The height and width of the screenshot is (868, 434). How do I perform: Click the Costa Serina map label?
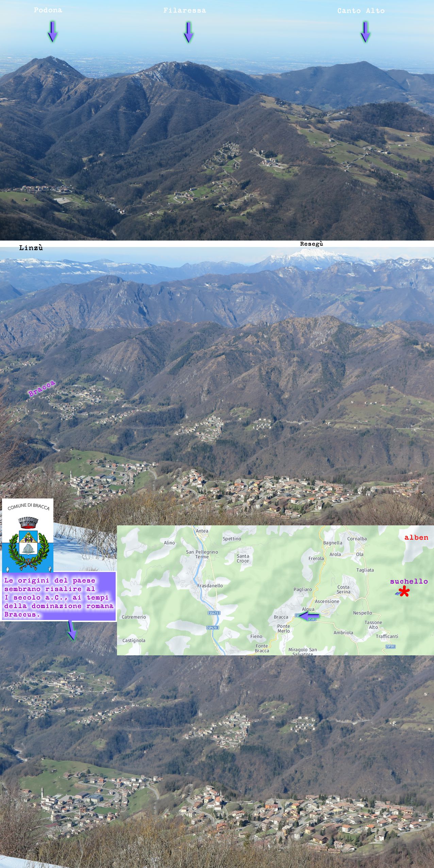click(x=343, y=589)
